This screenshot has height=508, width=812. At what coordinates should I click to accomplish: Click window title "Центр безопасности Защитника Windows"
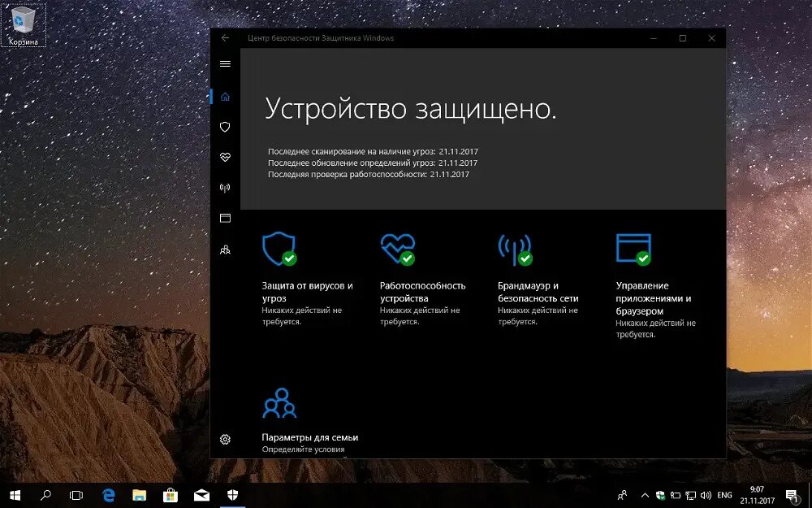(321, 38)
